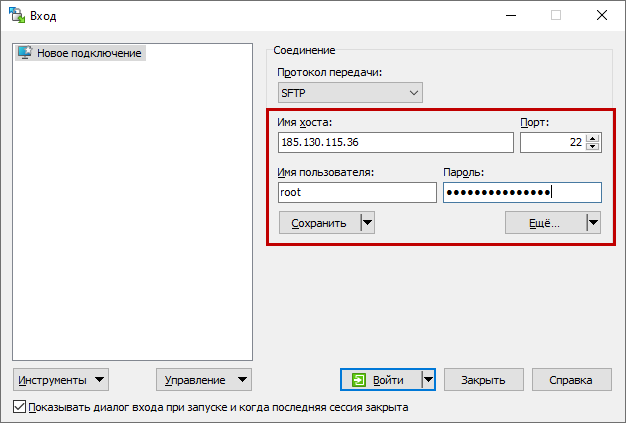The height and width of the screenshot is (423, 626).
Task: Click the WinSCP icon in title bar
Action: point(17,15)
